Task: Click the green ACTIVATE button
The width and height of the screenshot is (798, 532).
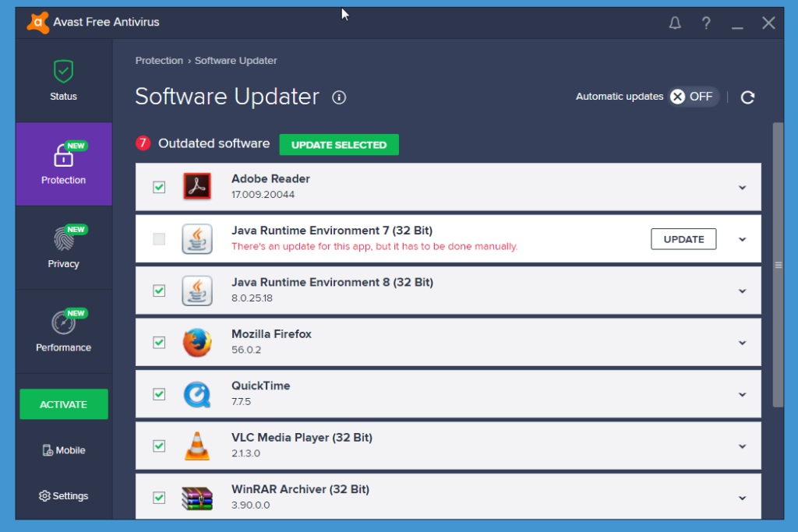Action: (x=64, y=404)
